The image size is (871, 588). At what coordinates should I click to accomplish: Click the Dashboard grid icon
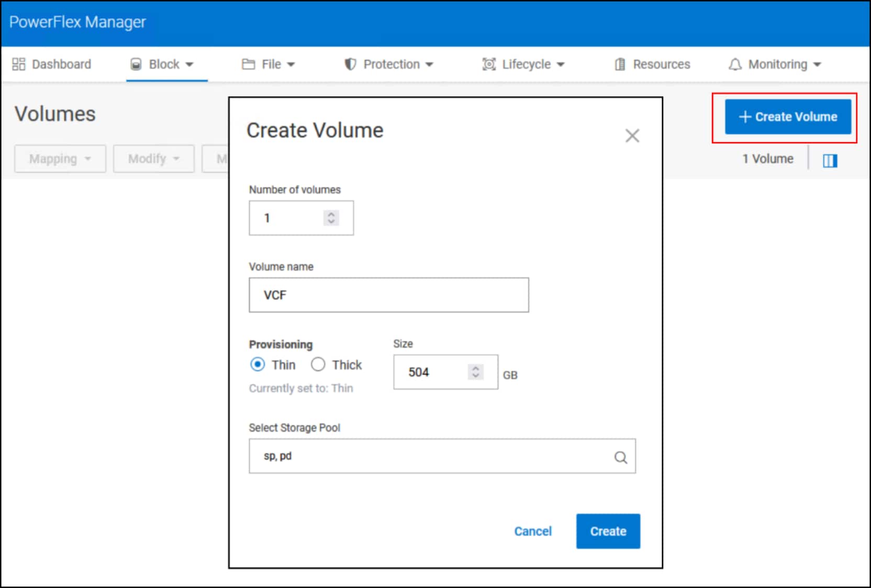pos(19,64)
